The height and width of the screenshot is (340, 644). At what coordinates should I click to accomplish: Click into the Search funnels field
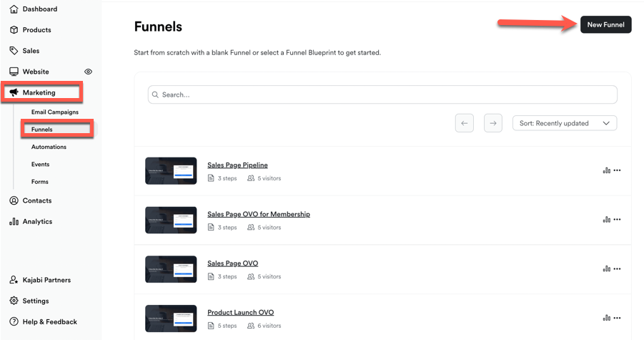(382, 94)
